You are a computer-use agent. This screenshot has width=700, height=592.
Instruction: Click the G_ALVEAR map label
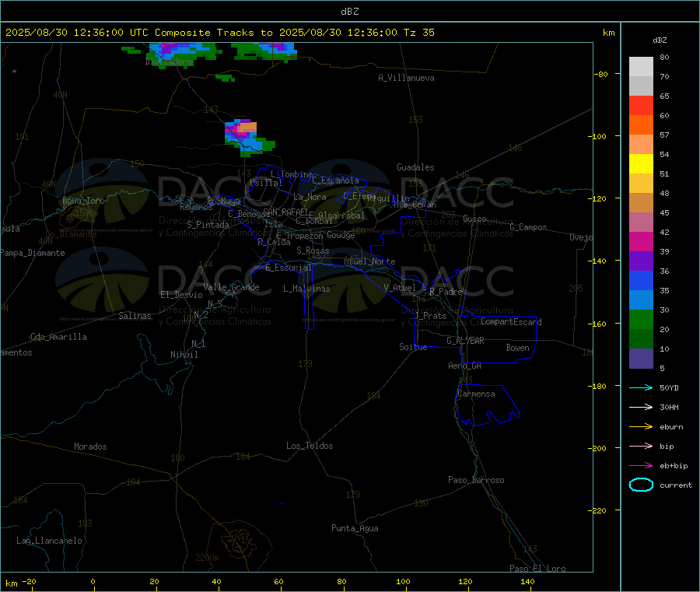(465, 341)
